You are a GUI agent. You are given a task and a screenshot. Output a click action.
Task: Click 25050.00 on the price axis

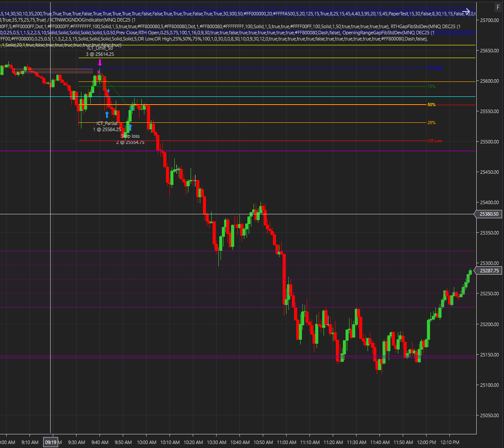(489, 415)
